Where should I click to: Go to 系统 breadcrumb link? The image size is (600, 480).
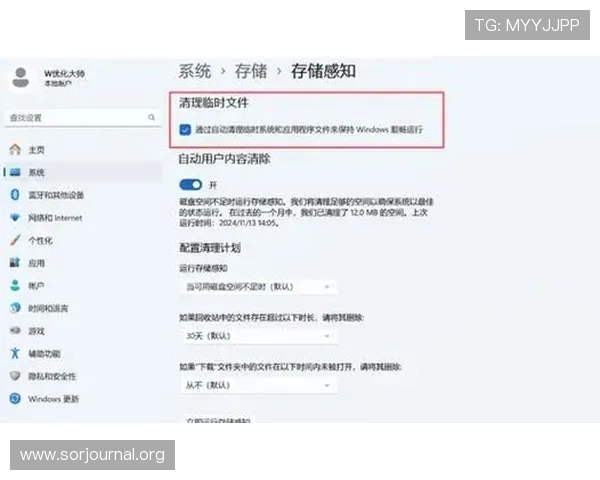(x=195, y=71)
